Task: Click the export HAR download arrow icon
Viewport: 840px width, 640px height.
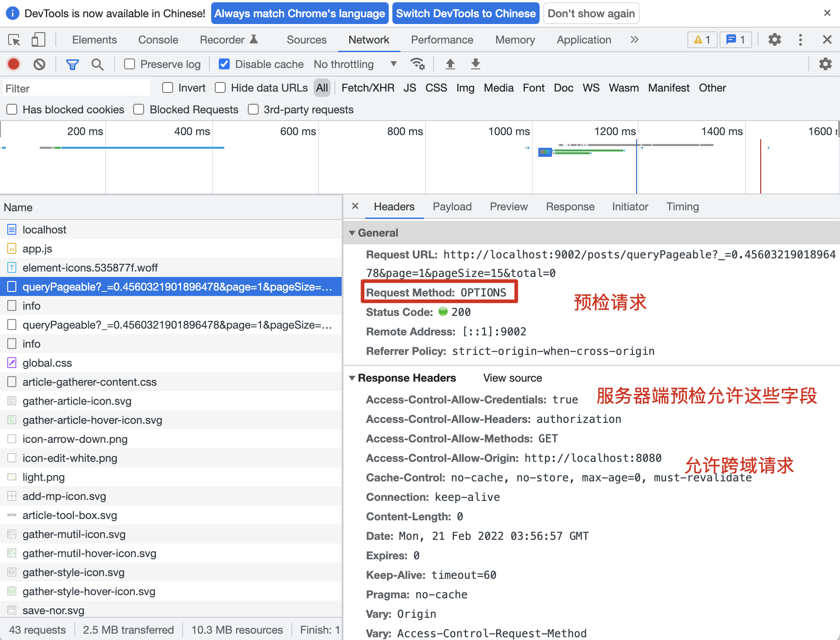Action: click(x=475, y=64)
